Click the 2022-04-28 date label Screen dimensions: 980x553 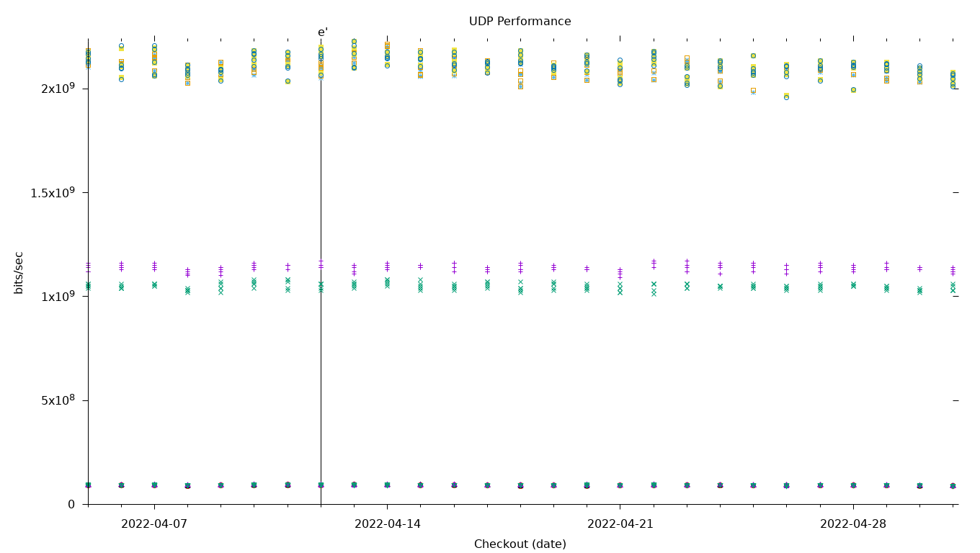pyautogui.click(x=853, y=524)
